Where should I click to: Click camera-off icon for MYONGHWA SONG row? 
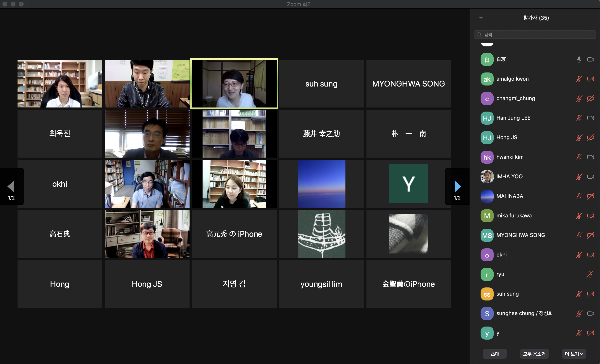point(590,235)
